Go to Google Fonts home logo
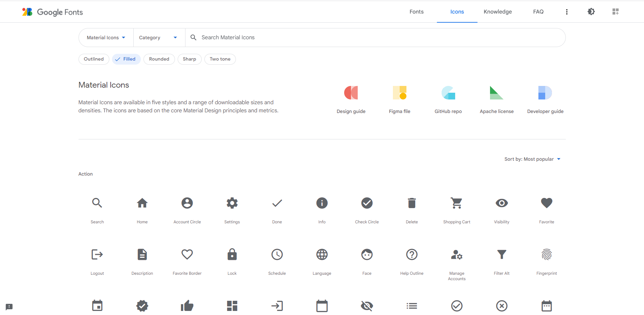Viewport: 644px width, 315px height. pyautogui.click(x=52, y=12)
